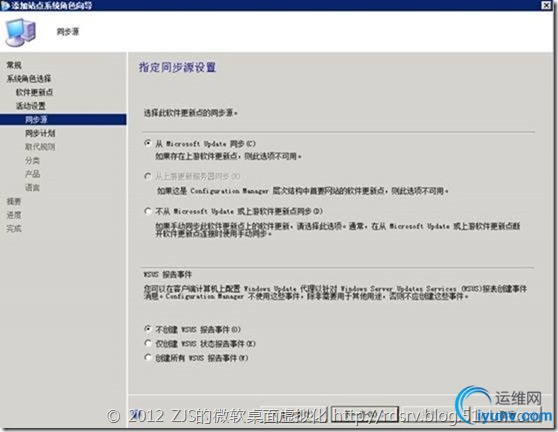Click the 指定同步源设置 heading
Screen dimensions: 558x432
click(177, 67)
